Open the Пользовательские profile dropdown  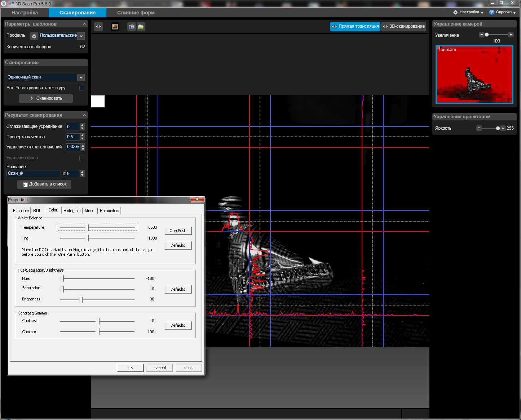click(62, 36)
